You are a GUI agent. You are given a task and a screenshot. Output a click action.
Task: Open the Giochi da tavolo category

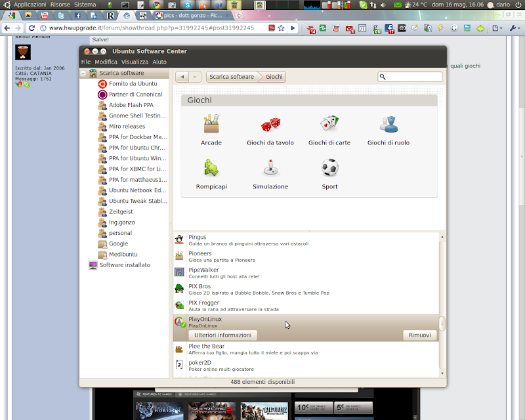point(270,130)
